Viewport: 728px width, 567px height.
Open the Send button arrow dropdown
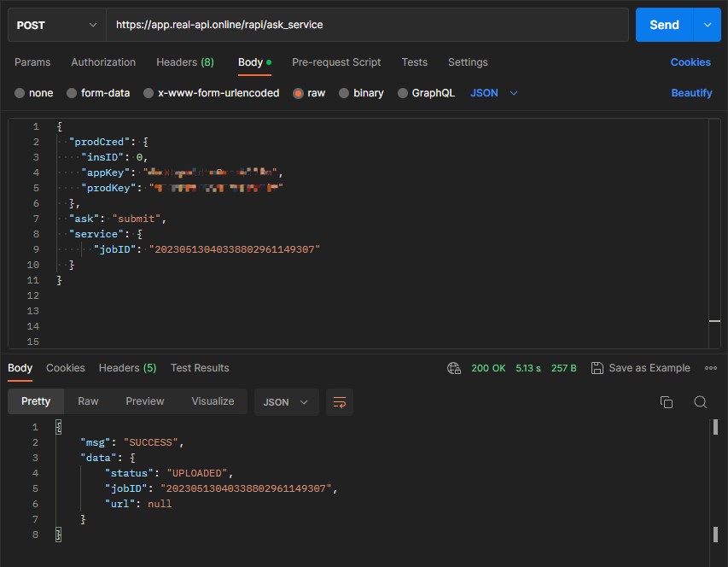coord(707,25)
